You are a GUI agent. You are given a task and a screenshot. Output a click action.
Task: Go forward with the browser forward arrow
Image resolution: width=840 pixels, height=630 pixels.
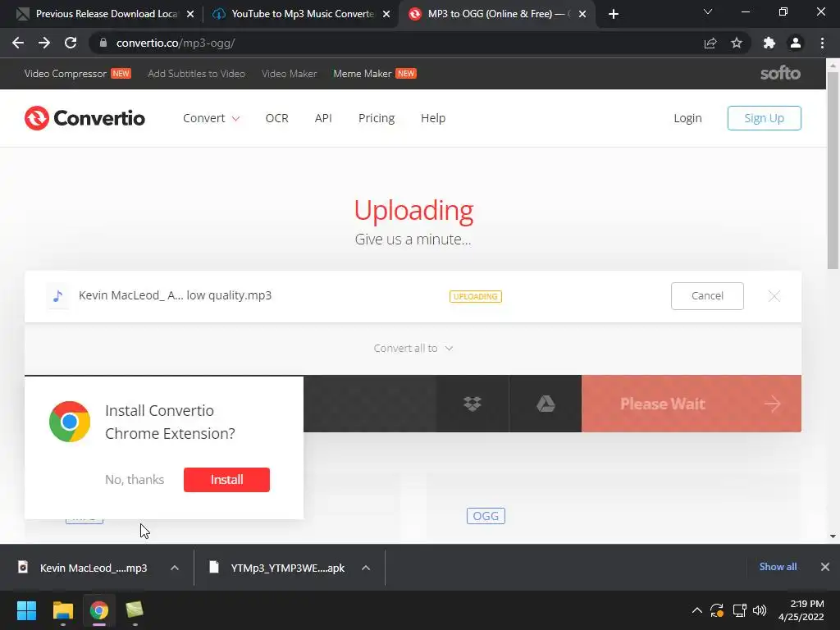click(x=44, y=43)
